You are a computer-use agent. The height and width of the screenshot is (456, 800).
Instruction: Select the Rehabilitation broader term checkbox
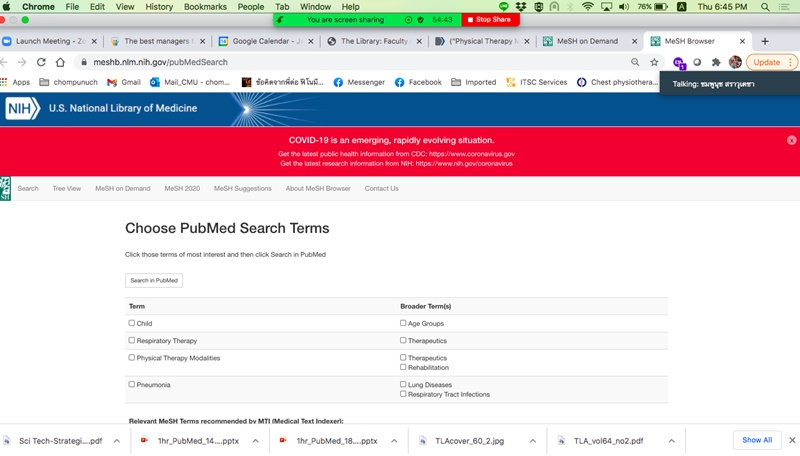[403, 367]
